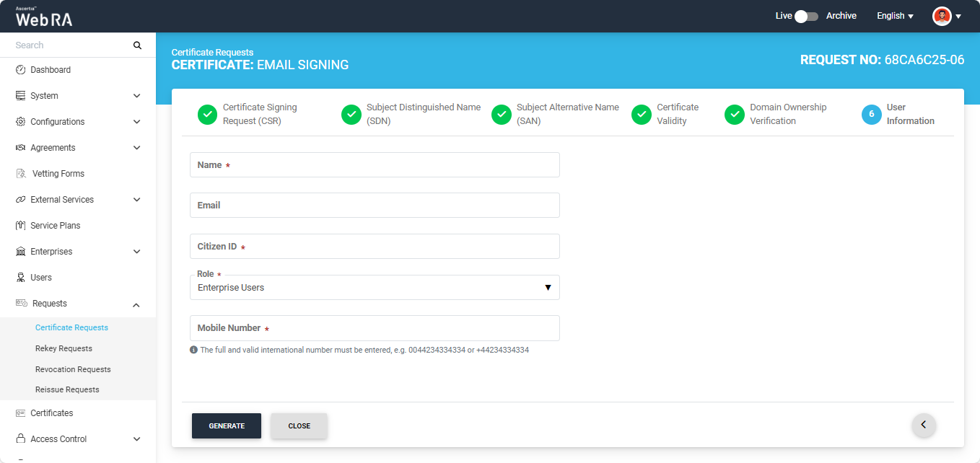Click the back arrow round button
Screen dimensions: 980x463
(x=924, y=425)
